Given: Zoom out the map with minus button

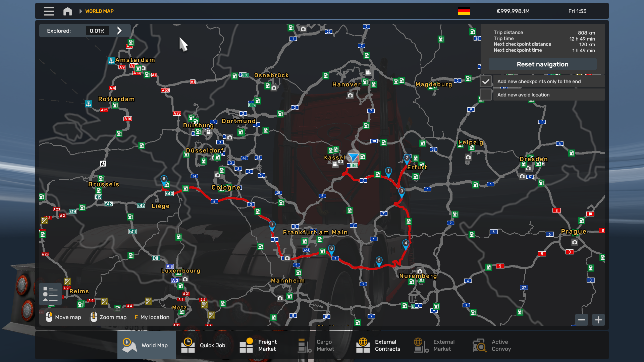Looking at the screenshot, I should [x=582, y=320].
